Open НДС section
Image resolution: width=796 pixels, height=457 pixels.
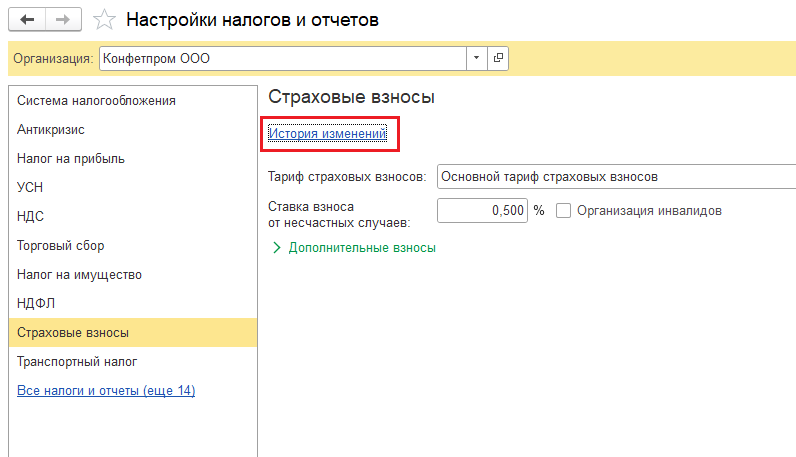133,216
